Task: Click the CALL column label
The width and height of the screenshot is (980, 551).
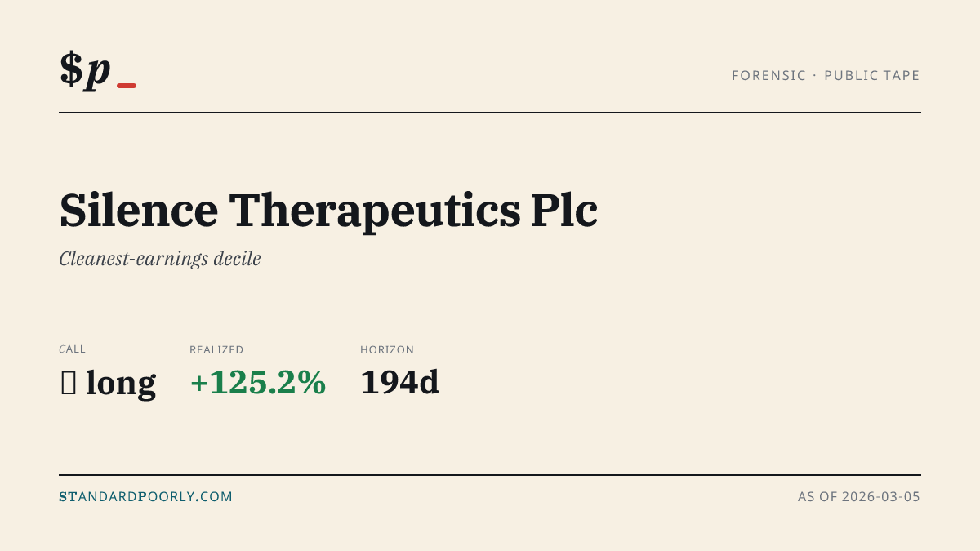Action: pos(72,349)
